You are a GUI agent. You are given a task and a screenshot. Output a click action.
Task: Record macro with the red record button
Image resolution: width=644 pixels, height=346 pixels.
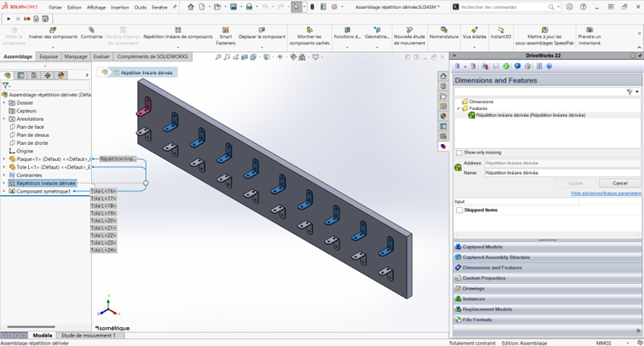pyautogui.click(x=26, y=19)
